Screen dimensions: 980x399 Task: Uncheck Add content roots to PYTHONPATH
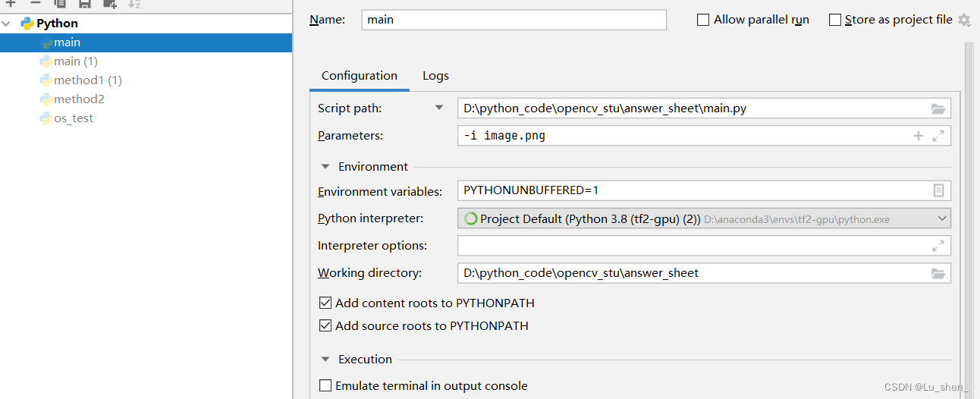point(325,303)
